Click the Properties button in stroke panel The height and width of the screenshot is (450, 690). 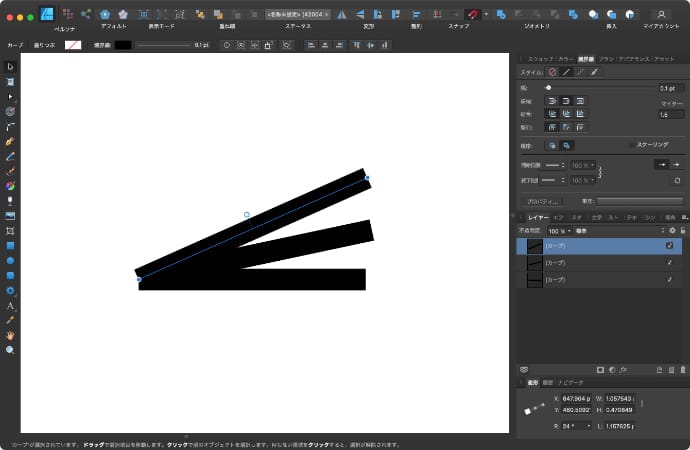point(543,201)
